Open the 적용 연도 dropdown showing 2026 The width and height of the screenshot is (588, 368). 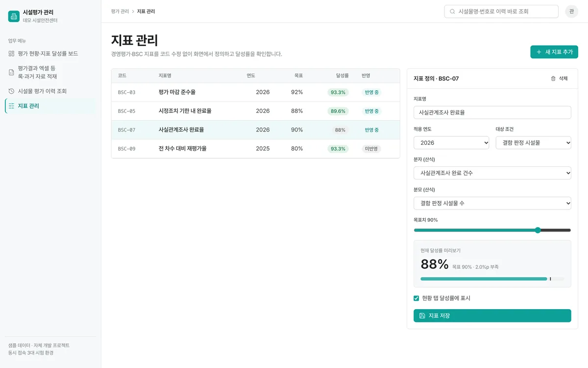click(x=451, y=143)
